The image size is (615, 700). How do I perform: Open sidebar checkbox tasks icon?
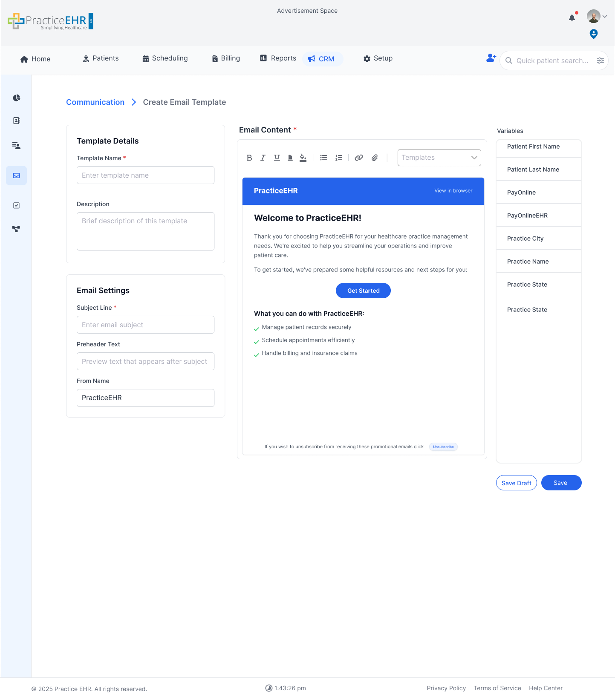(16, 205)
